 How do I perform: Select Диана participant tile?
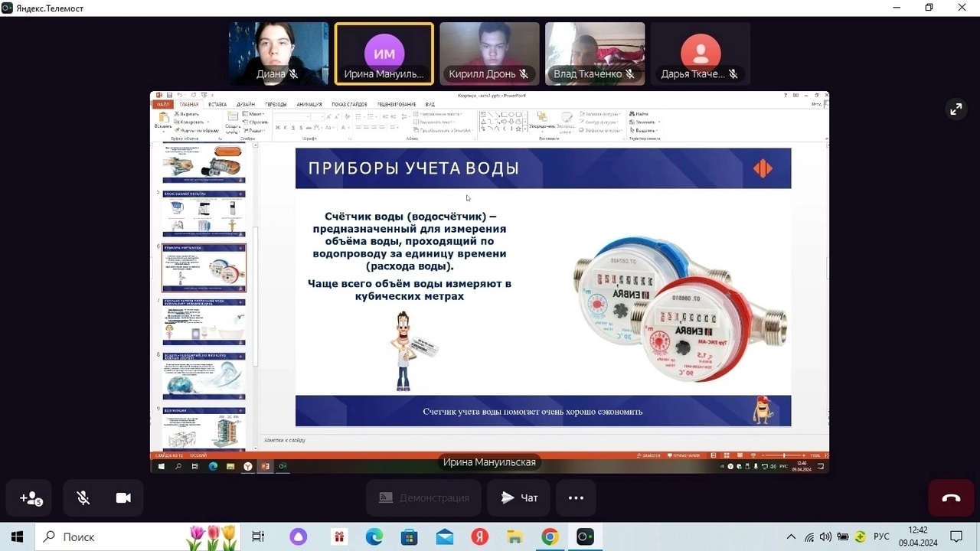(x=279, y=54)
